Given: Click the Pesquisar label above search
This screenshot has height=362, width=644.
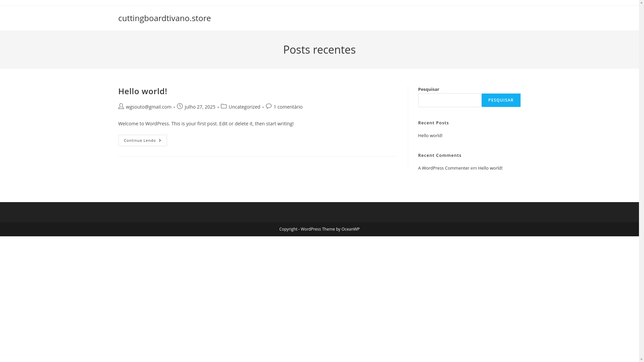Looking at the screenshot, I should 428,89.
